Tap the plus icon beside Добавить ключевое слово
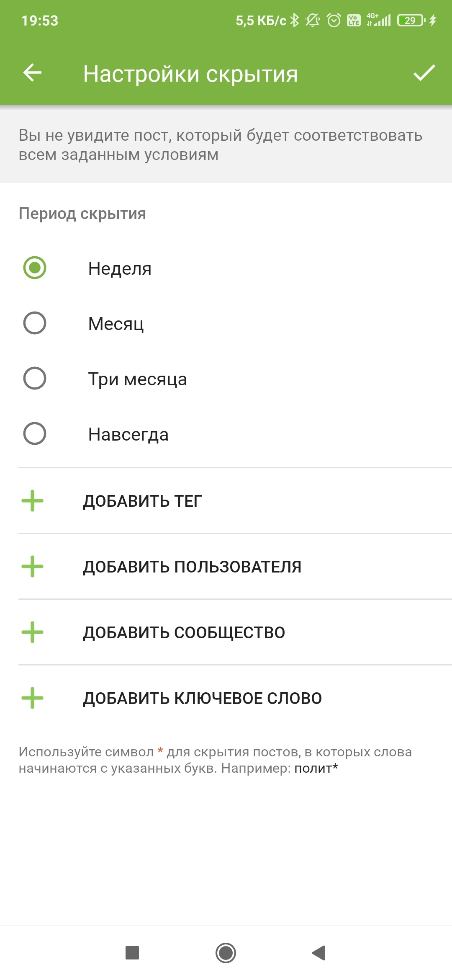 point(33,698)
